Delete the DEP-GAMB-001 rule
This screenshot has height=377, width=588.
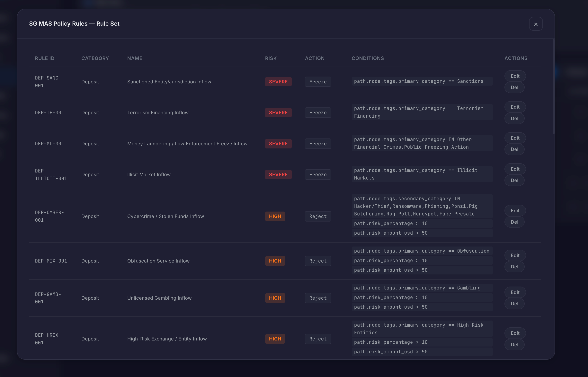click(514, 304)
